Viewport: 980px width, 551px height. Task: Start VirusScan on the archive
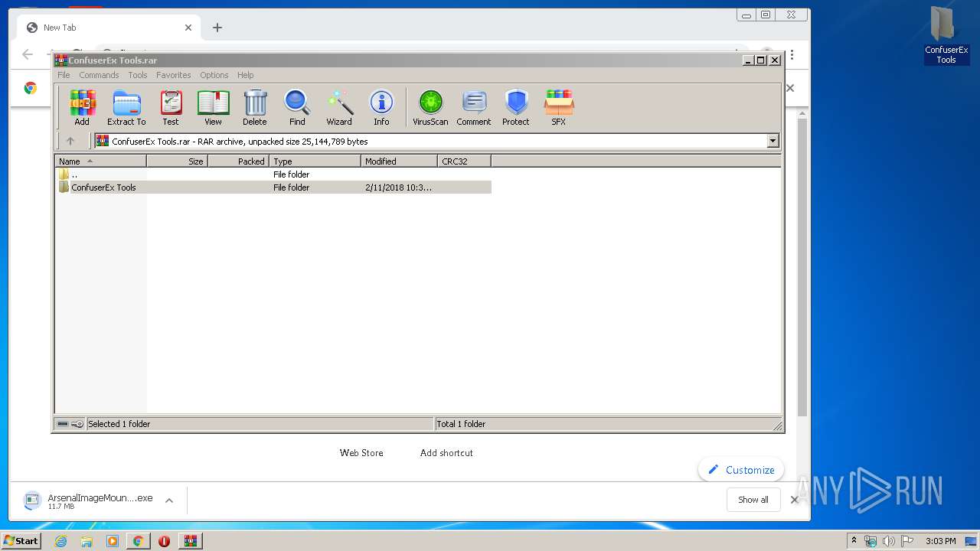[430, 107]
